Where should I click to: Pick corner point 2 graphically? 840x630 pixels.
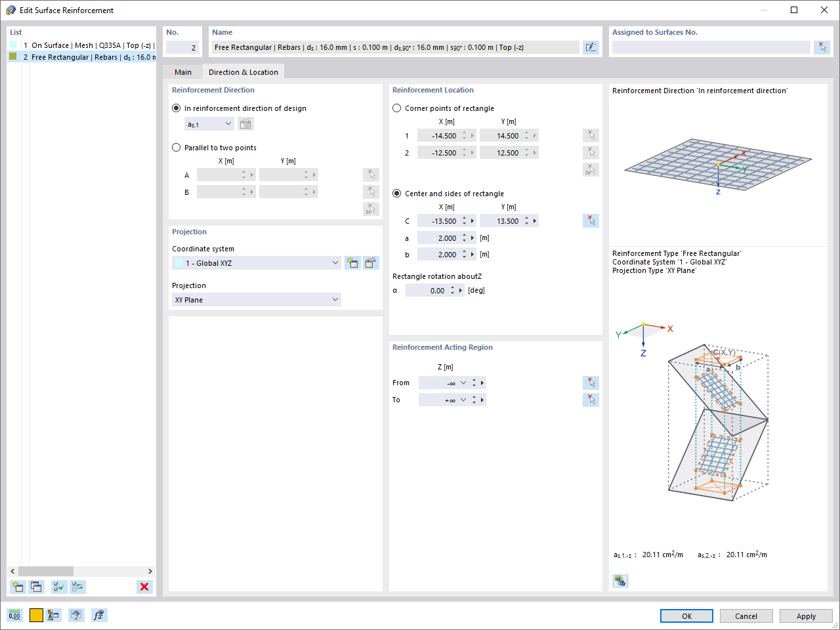click(x=591, y=153)
